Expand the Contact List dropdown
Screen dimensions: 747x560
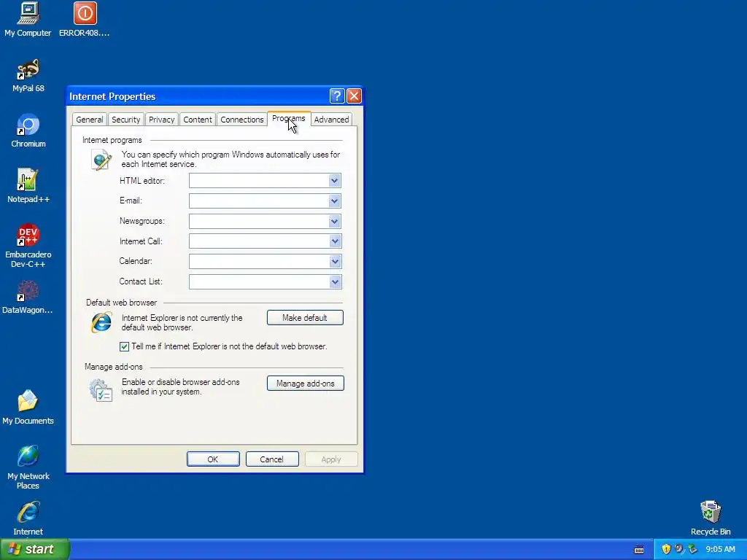[x=334, y=282]
